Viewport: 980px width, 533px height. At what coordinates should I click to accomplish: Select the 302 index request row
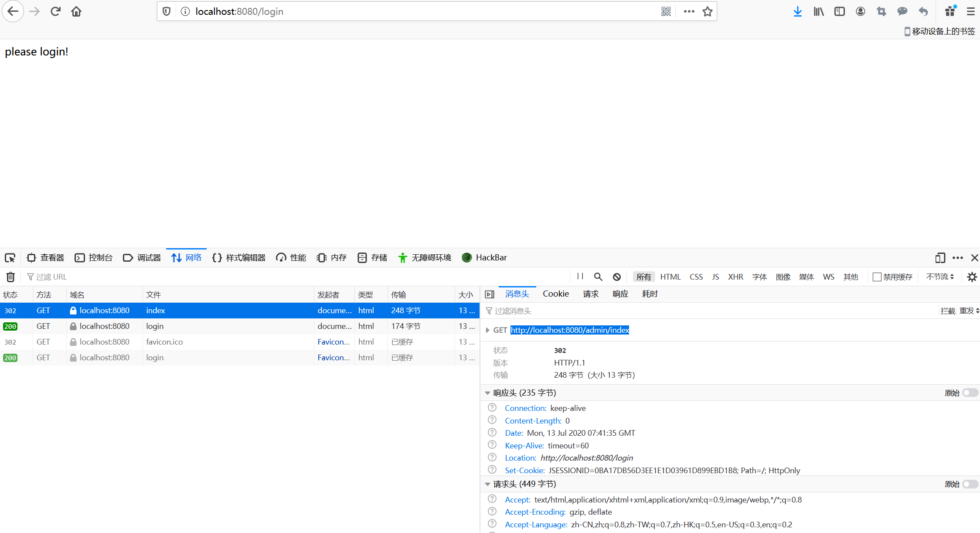click(x=240, y=311)
